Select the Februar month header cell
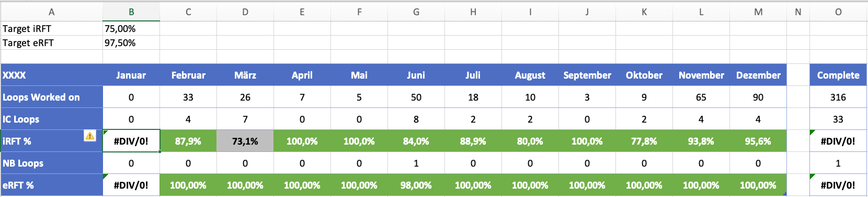The image size is (868, 197). [188, 75]
